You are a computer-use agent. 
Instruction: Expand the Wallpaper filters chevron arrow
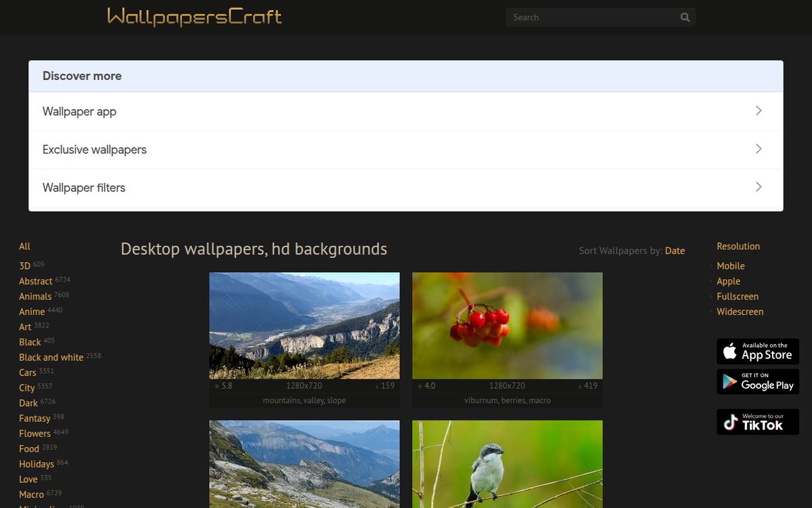[x=759, y=186]
